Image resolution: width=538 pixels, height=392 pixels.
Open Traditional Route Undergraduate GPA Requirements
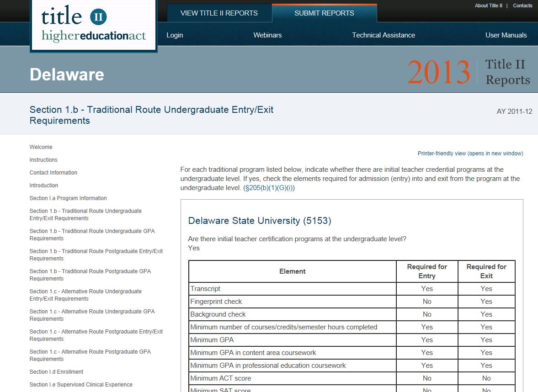(x=92, y=234)
